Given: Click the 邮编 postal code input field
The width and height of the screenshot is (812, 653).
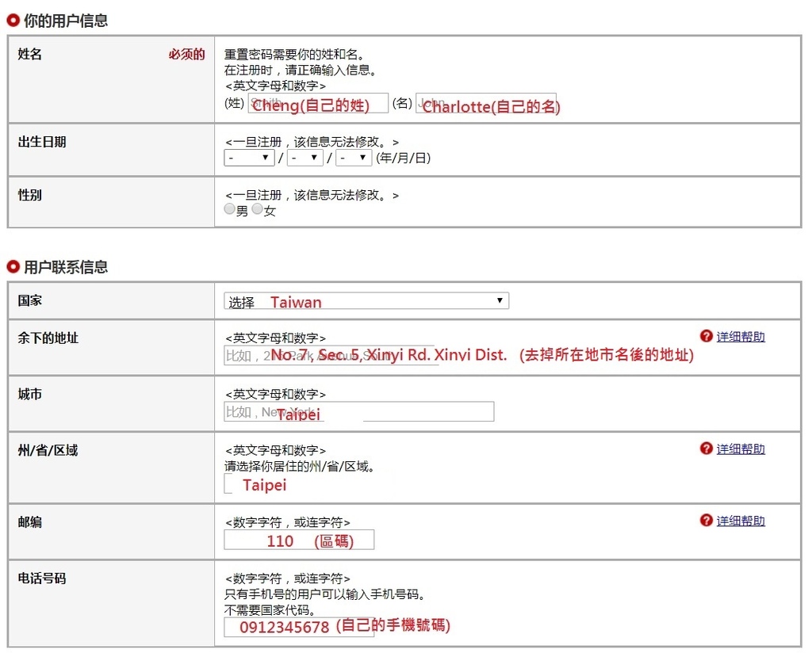Looking at the screenshot, I should pyautogui.click(x=299, y=540).
